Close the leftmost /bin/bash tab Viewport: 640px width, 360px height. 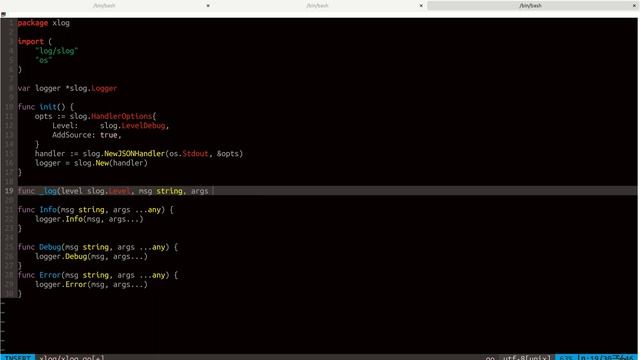click(208, 5)
